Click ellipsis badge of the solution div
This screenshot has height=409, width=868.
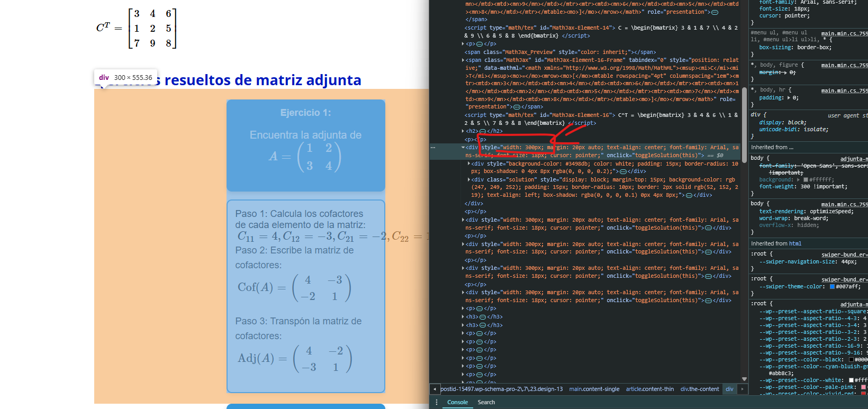pos(689,195)
